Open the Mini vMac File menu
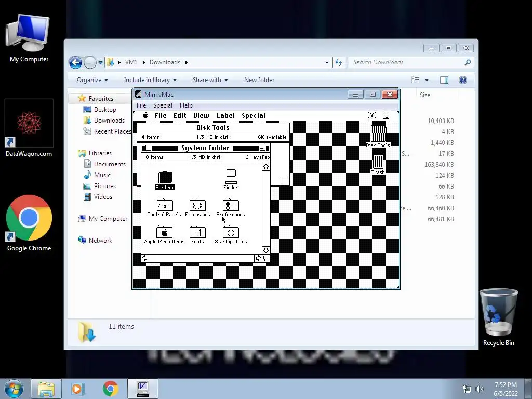532x399 pixels. point(141,105)
